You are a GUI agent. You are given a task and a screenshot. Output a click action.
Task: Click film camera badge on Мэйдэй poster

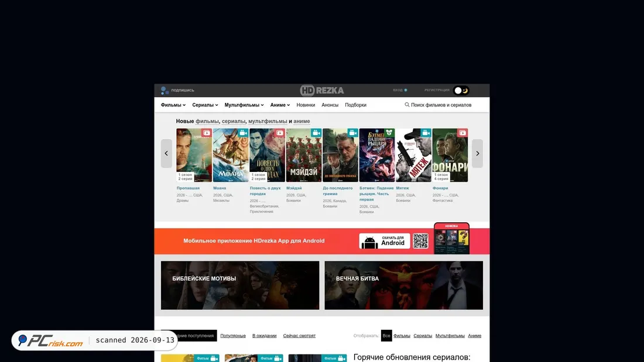click(316, 133)
